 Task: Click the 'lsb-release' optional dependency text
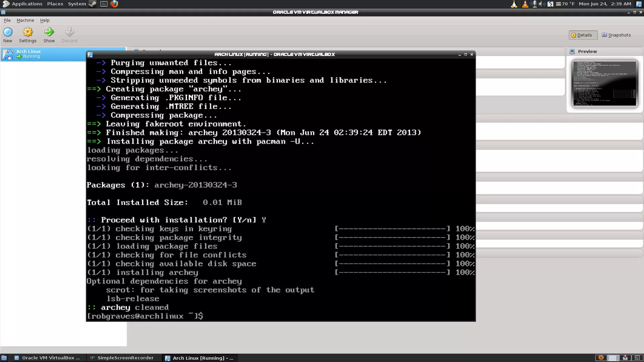(133, 299)
